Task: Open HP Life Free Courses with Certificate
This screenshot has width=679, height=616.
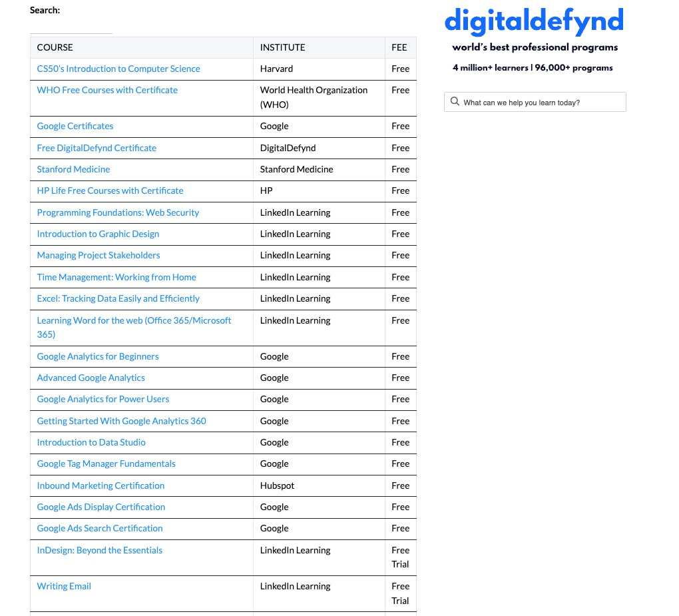Action: click(x=110, y=190)
